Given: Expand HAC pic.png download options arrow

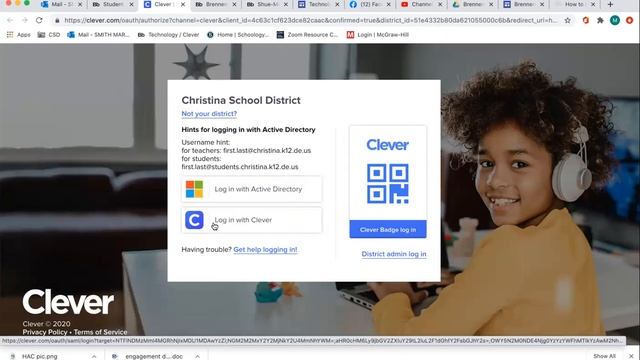Looking at the screenshot, I should coord(94,356).
